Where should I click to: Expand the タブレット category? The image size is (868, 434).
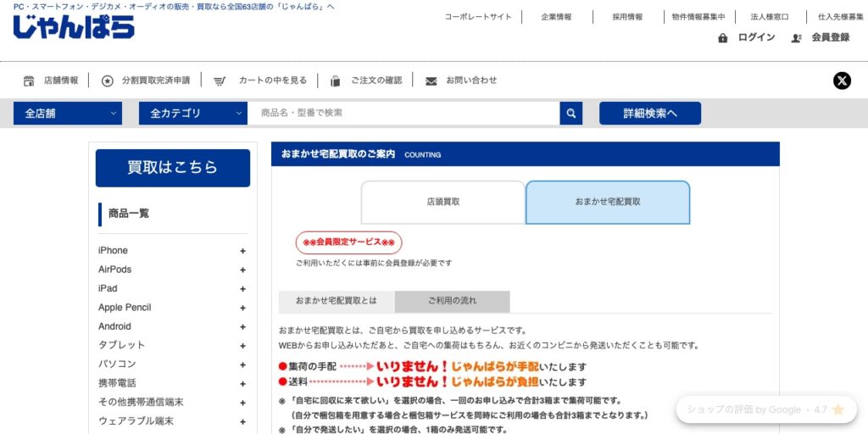pos(242,346)
